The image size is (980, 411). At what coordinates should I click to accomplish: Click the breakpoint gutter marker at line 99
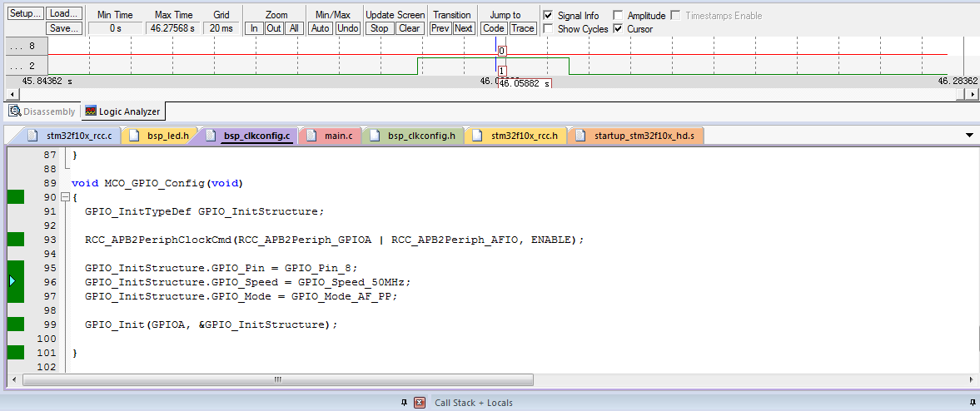tap(16, 324)
